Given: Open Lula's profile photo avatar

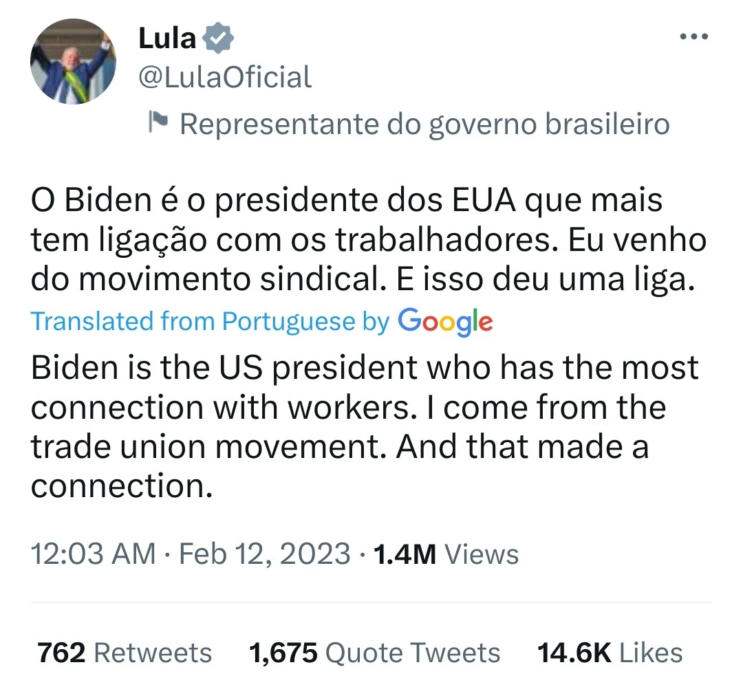Looking at the screenshot, I should [73, 62].
